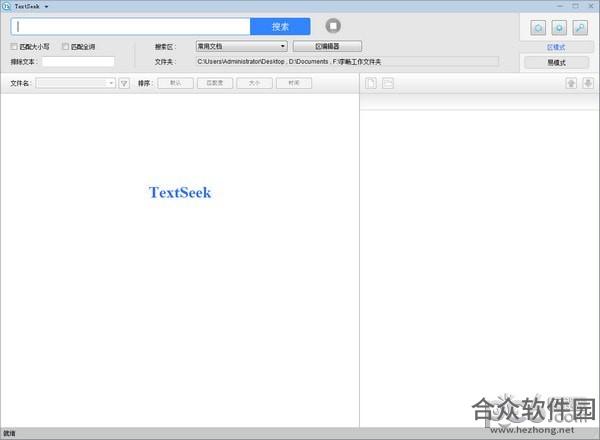This screenshot has width=600, height=440.
Task: Jump to the next match with the down arrow
Action: click(588, 83)
